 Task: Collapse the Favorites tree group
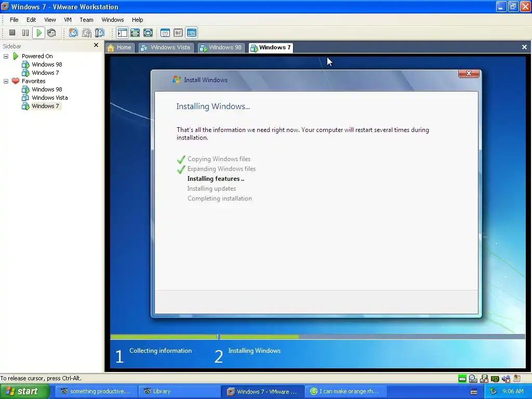pos(6,82)
